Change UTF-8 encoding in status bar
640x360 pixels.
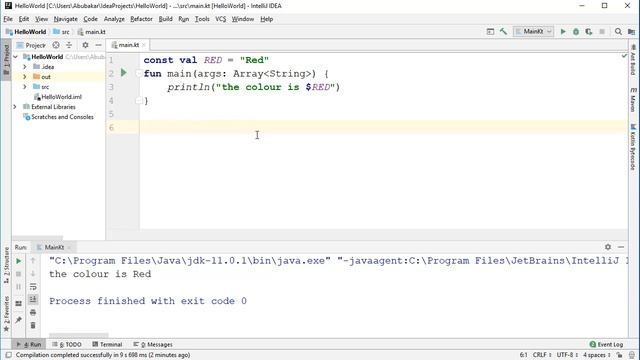pyautogui.click(x=567, y=355)
